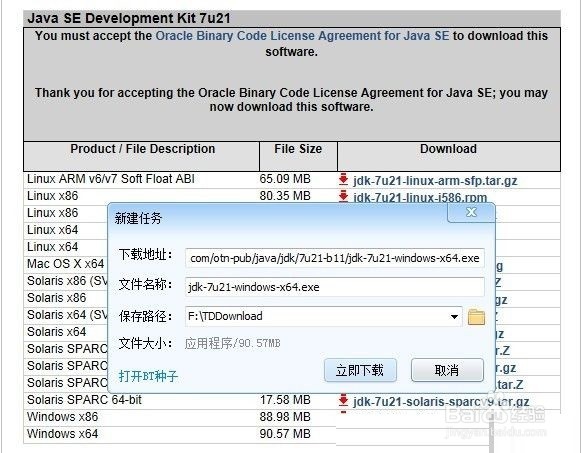Download jdk-7u21-linux-i586.rpm link
581x453 pixels.
(x=420, y=197)
